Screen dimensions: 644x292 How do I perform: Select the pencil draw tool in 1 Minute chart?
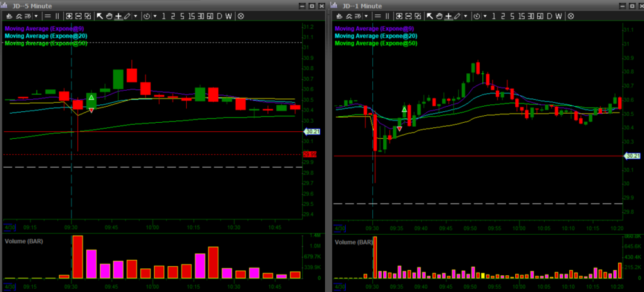(457, 15)
